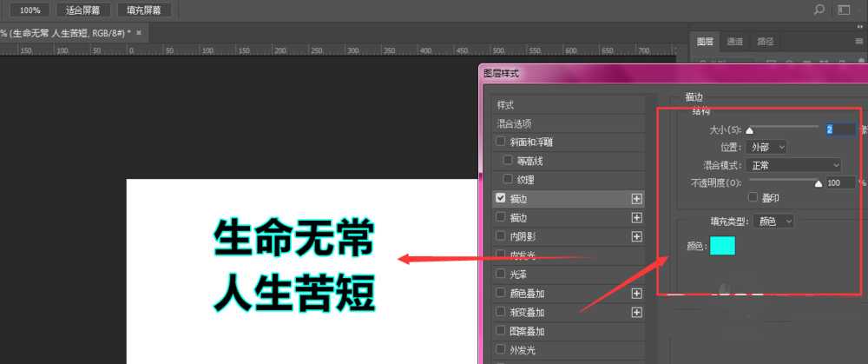Enable the 斜面和浮雕 checkbox
This screenshot has height=364, width=868.
[x=501, y=142]
